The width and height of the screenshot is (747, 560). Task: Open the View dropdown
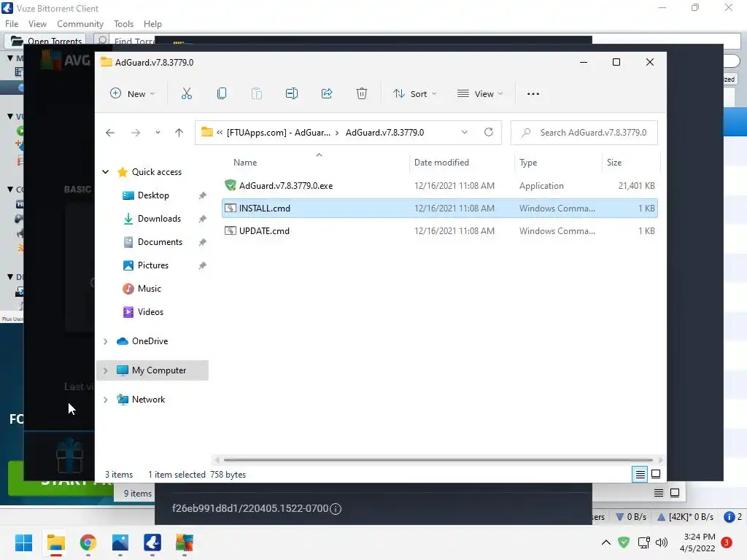tap(480, 94)
